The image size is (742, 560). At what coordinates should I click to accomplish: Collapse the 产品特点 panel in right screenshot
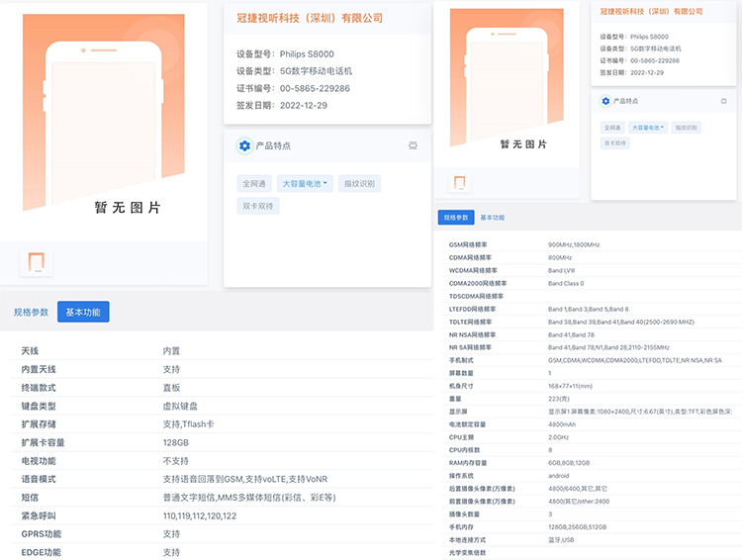(x=723, y=101)
